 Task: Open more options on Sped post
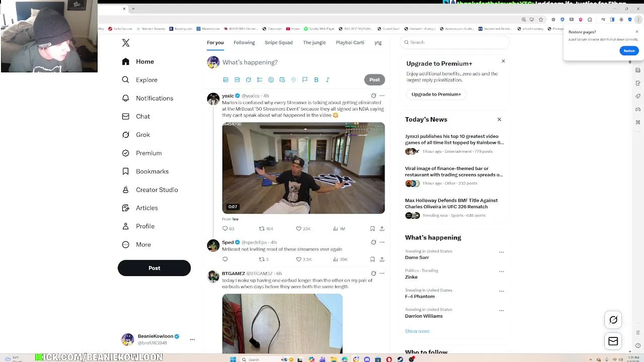pyautogui.click(x=382, y=242)
